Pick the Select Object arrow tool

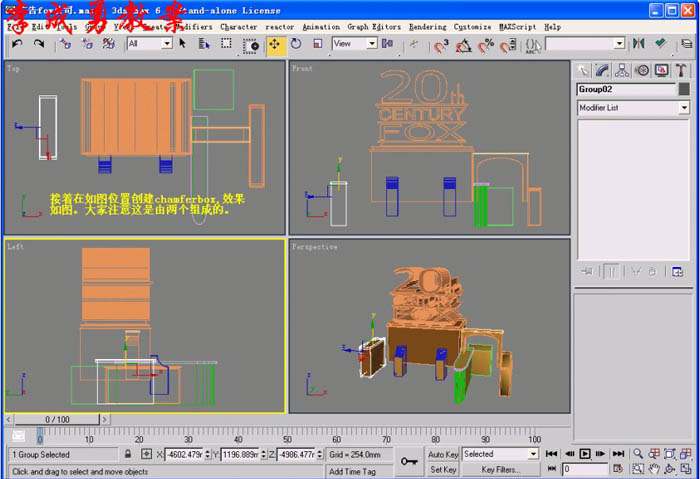182,43
